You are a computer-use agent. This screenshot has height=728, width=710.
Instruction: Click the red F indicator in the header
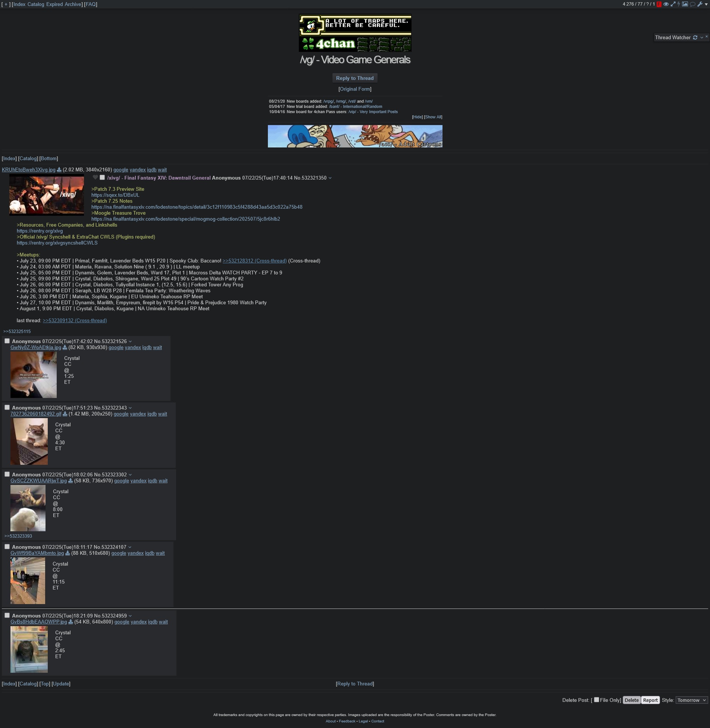(x=659, y=4)
